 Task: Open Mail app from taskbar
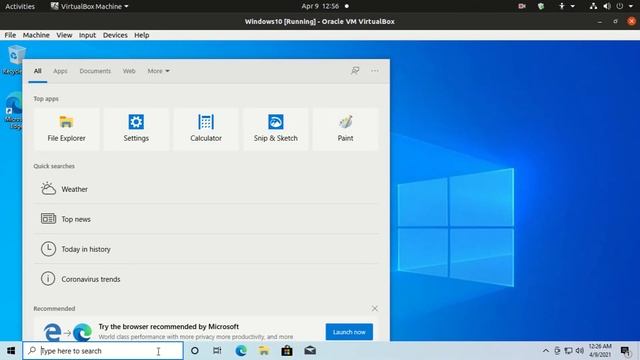click(x=310, y=351)
